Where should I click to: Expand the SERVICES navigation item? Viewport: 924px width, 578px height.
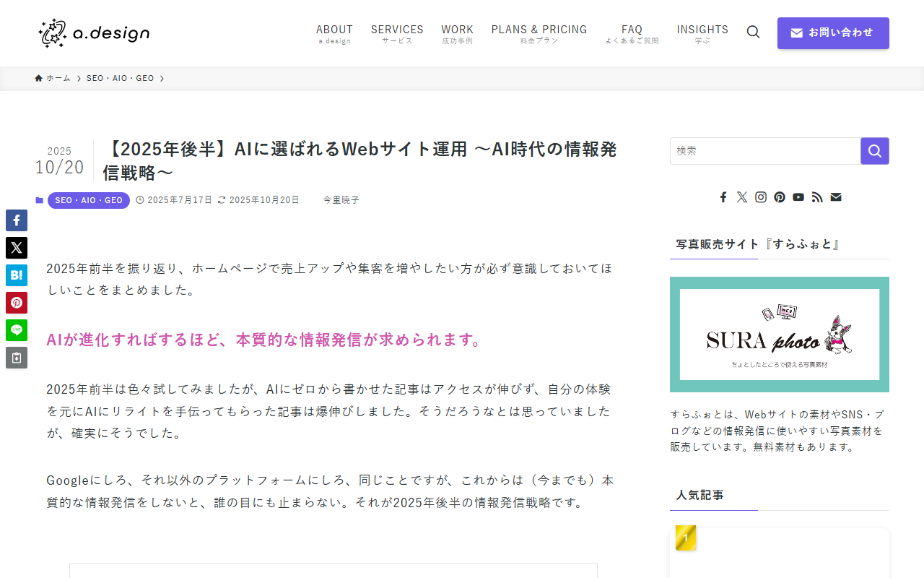click(396, 33)
